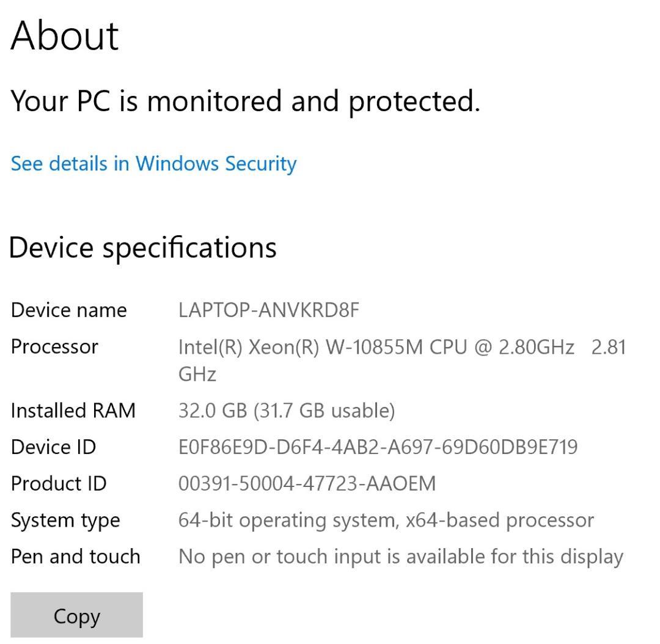Click the Product ID row label
Image resolution: width=660 pixels, height=644 pixels.
click(x=59, y=483)
